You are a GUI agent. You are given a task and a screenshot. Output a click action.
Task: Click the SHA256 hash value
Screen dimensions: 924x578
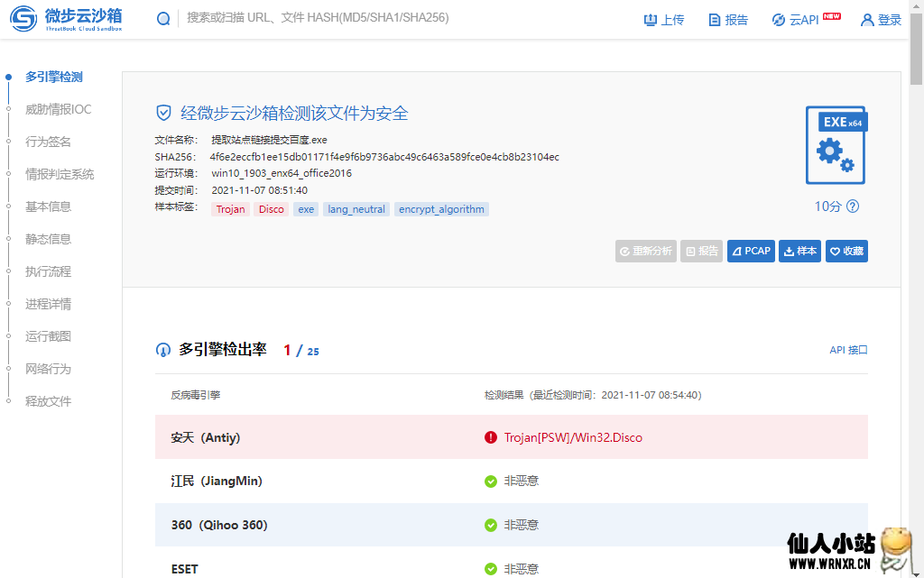click(x=384, y=157)
